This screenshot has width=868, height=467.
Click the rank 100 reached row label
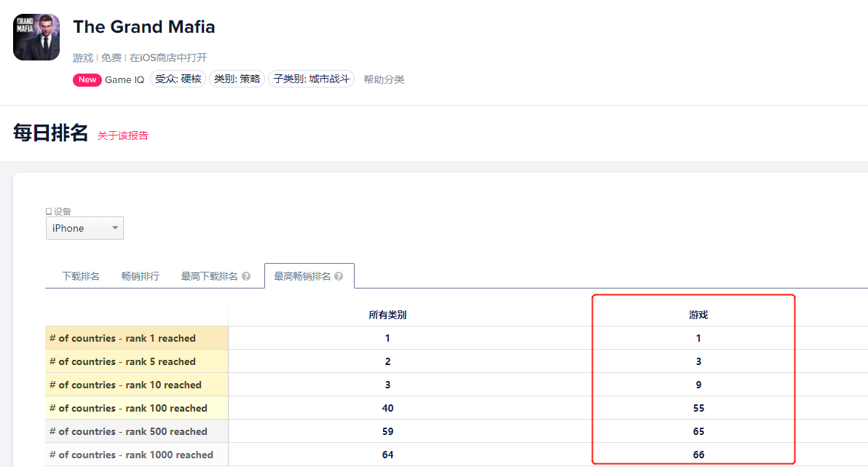(x=128, y=408)
